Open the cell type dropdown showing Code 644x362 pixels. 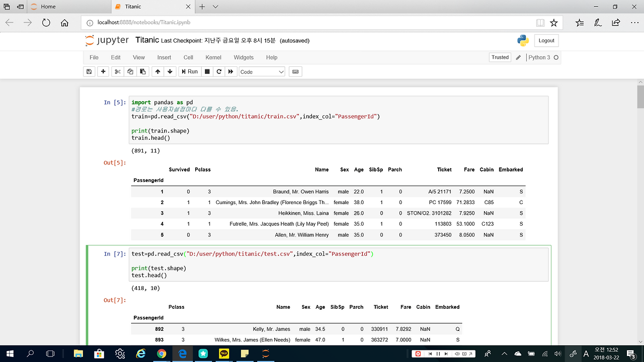pos(262,72)
